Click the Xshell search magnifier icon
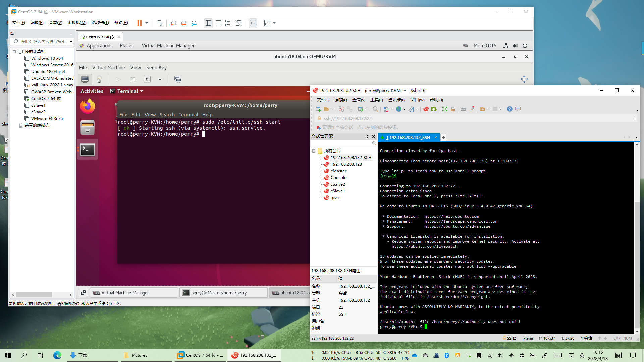 pyautogui.click(x=375, y=109)
